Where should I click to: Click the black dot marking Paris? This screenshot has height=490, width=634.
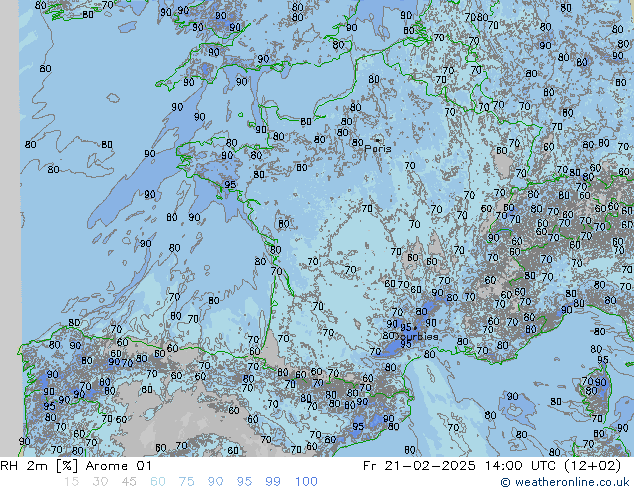(x=376, y=140)
